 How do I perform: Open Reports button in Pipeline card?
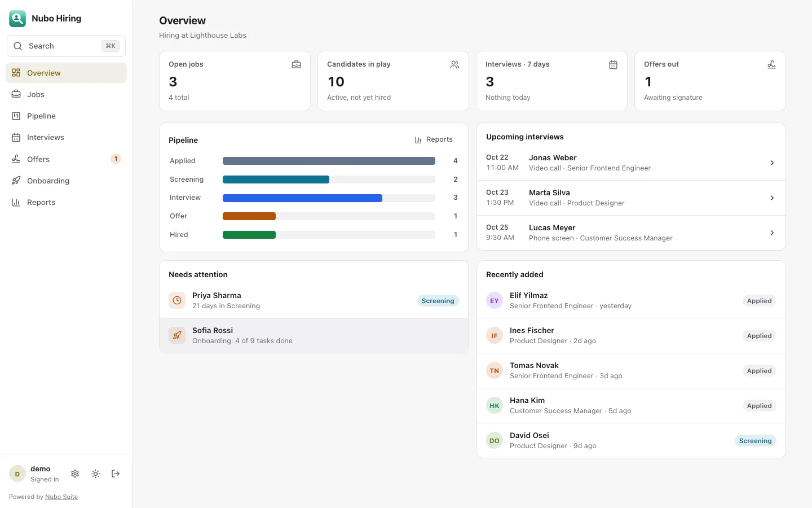pos(434,139)
